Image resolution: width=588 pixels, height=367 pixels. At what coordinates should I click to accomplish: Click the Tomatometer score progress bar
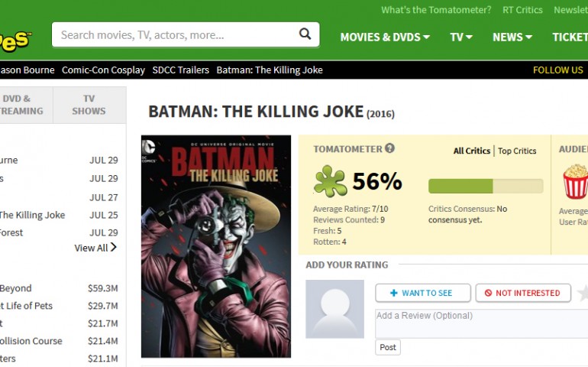pyautogui.click(x=486, y=186)
